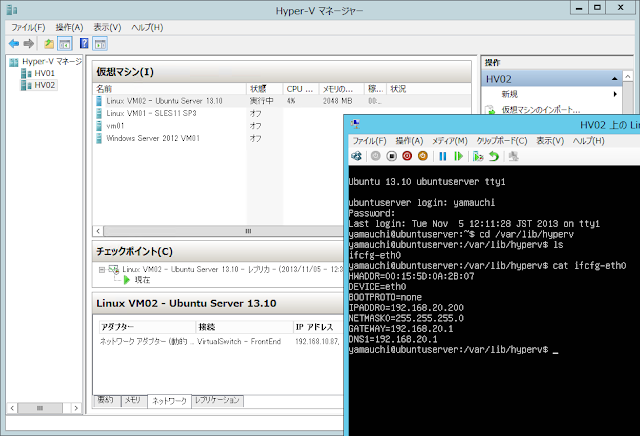640x436 pixels.
Task: Click the 仮想マシン(I) panel header
Action: tap(282, 72)
